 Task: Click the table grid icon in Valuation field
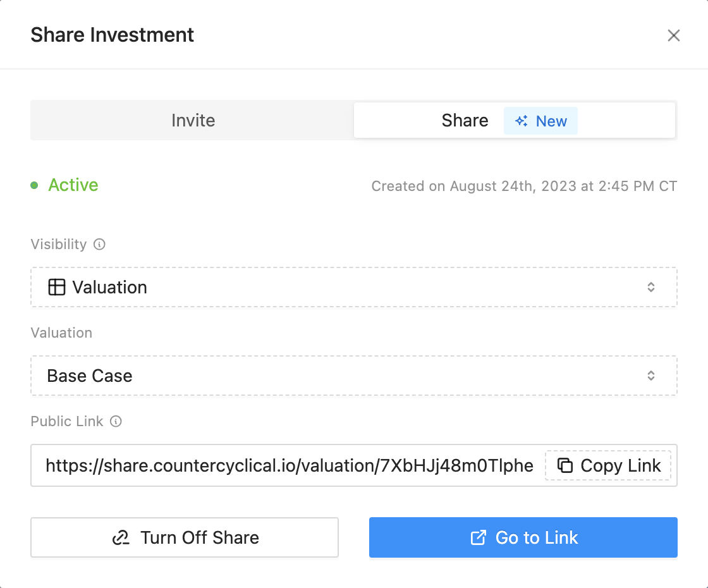[x=57, y=287]
